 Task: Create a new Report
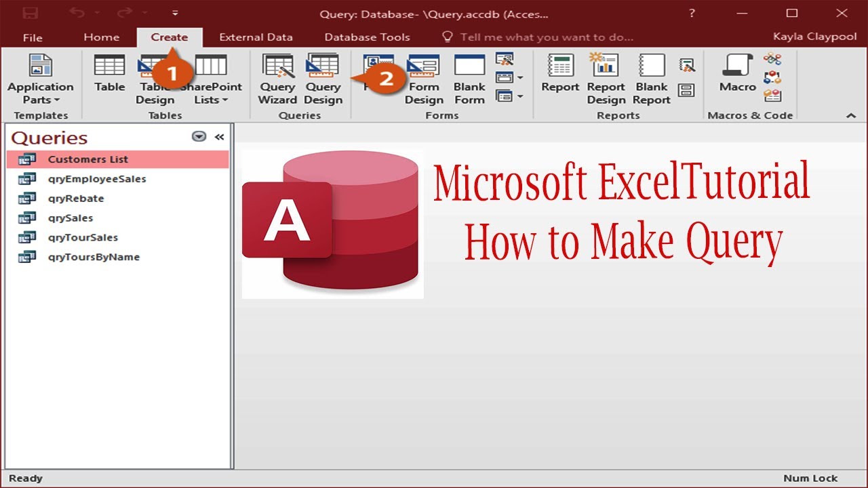click(x=560, y=74)
